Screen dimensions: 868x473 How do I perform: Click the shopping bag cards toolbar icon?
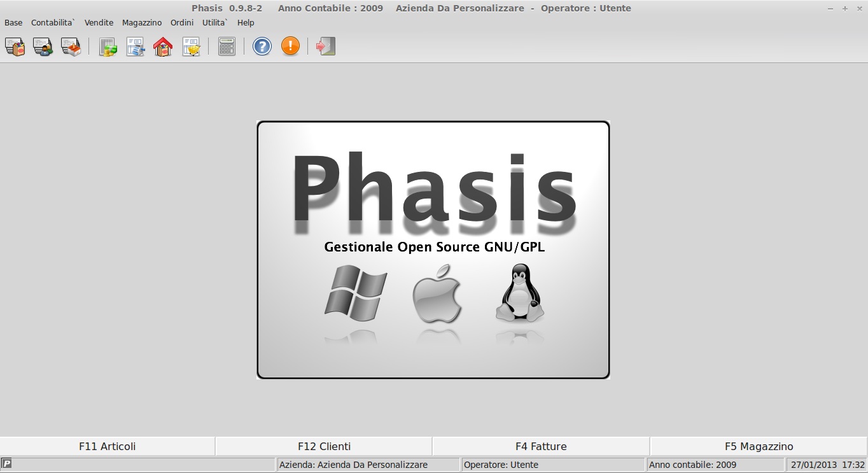(x=15, y=46)
